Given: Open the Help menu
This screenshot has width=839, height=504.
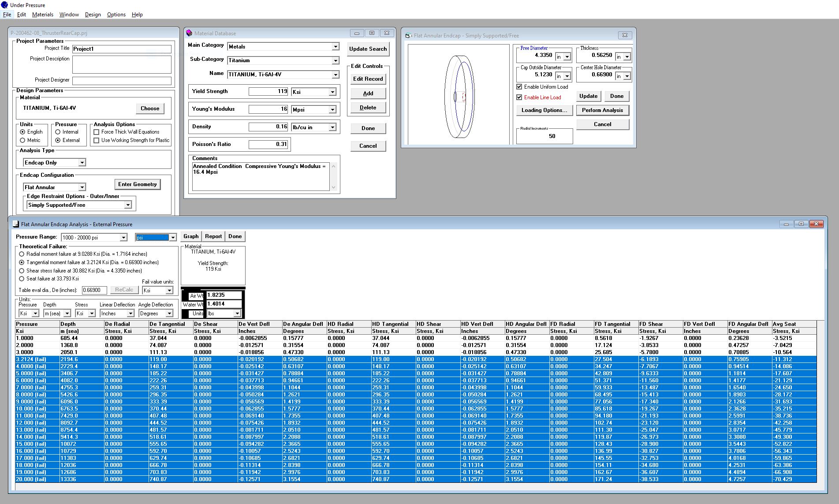Looking at the screenshot, I should coord(137,15).
